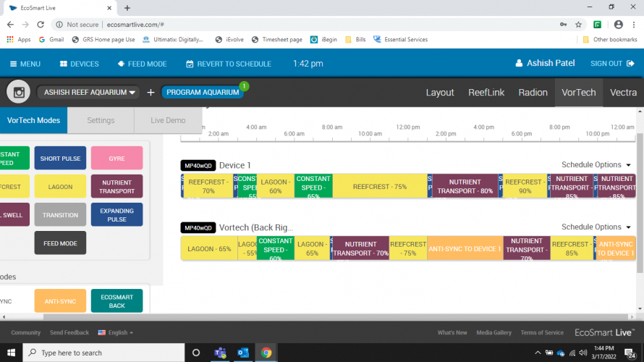This screenshot has height=362, width=644.
Task: Pick the FEED MODE tile in palette
Action: tap(60, 243)
